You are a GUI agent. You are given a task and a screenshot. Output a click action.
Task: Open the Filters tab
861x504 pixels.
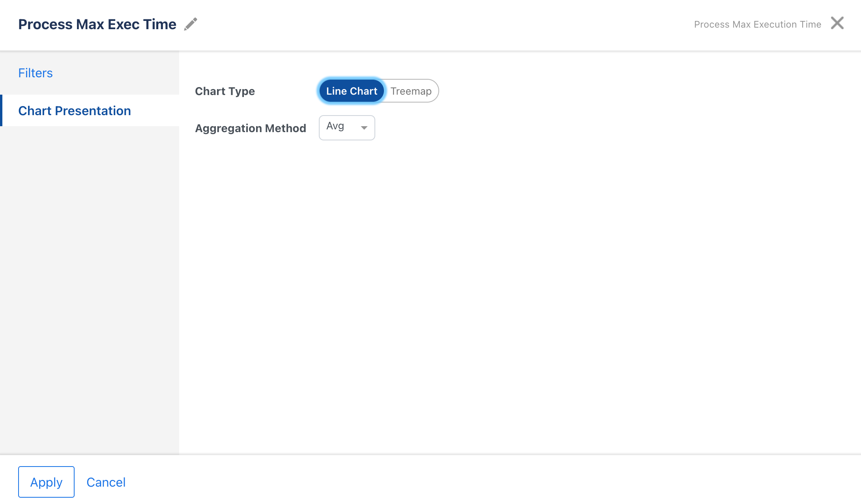pyautogui.click(x=36, y=73)
